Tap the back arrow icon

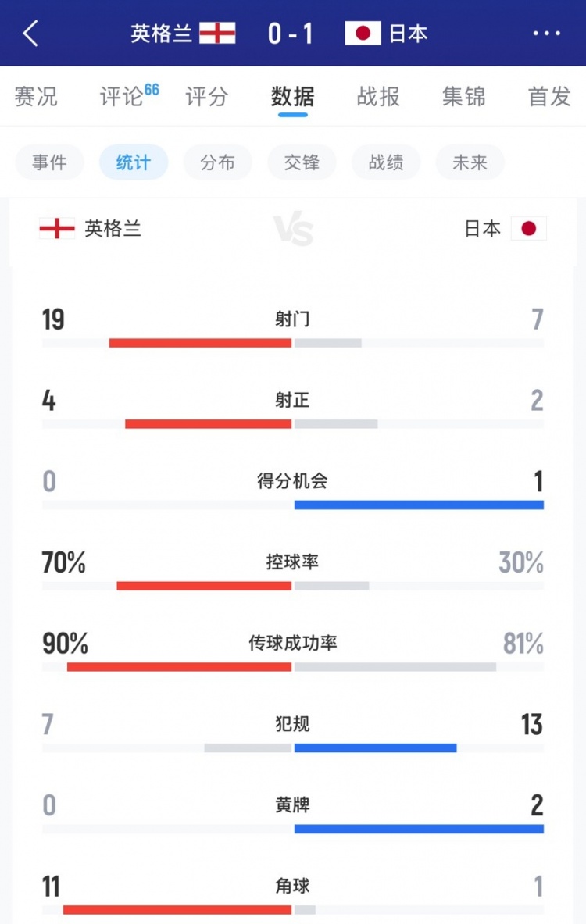(x=31, y=34)
